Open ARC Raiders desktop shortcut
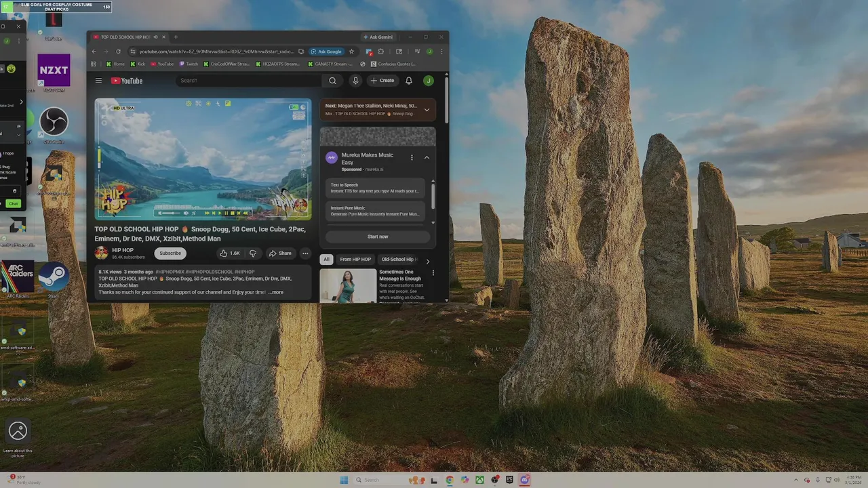This screenshot has width=868, height=488. click(18, 279)
